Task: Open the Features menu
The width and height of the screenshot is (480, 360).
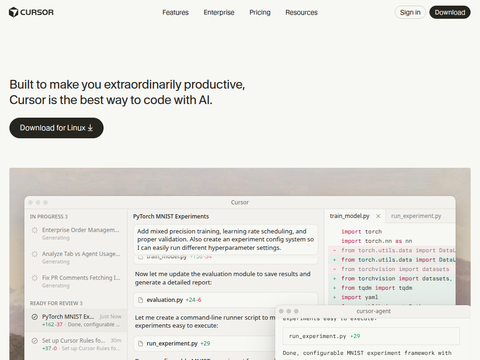Action: (175, 12)
